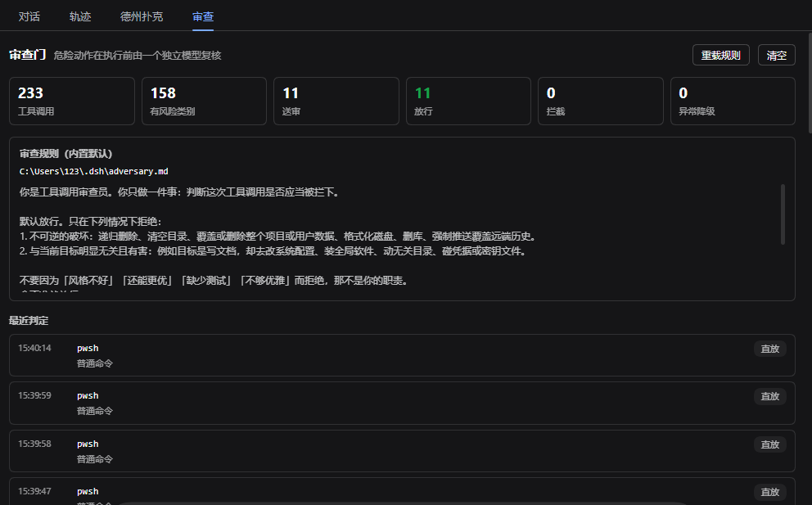Image resolution: width=812 pixels, height=505 pixels.
Task: Click the 重载规则 button
Action: 721,55
